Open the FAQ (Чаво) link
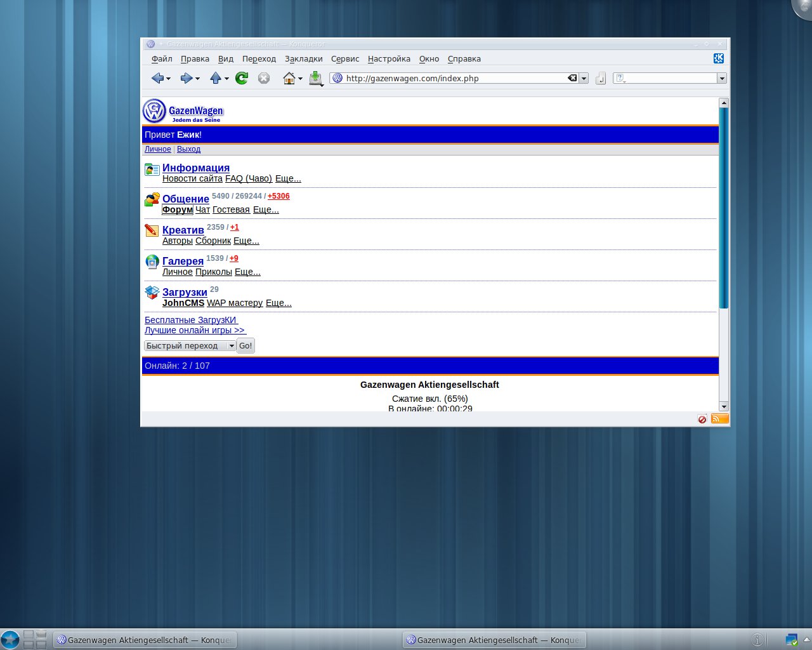812x650 pixels. click(x=249, y=178)
